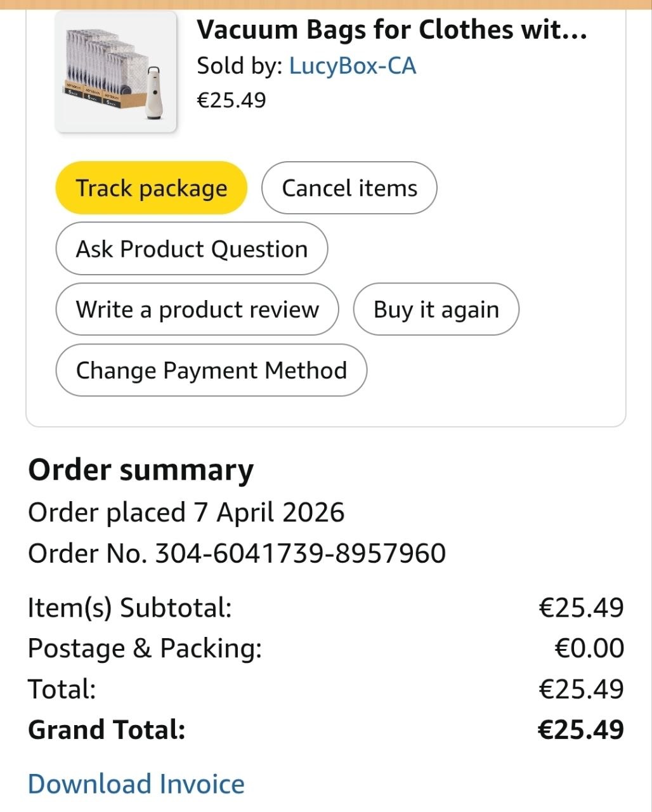The width and height of the screenshot is (652, 812).
Task: Download Invoice for this order
Action: [136, 784]
